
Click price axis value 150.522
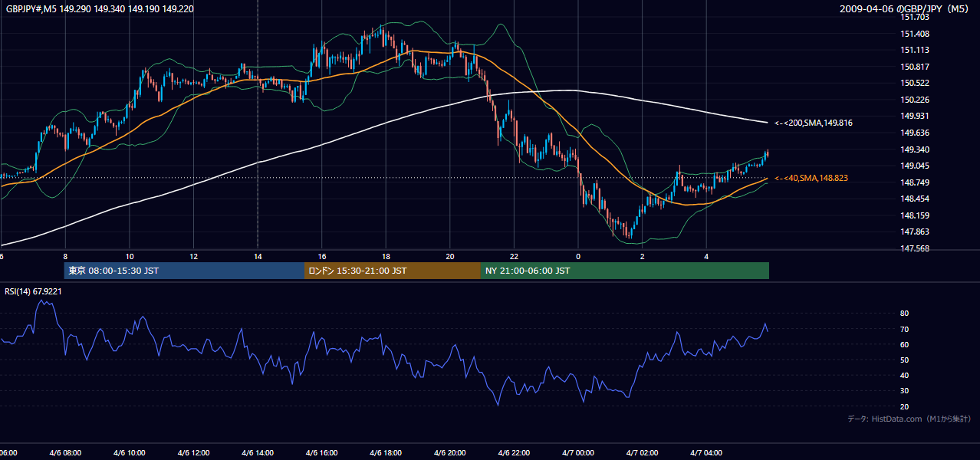tap(915, 83)
